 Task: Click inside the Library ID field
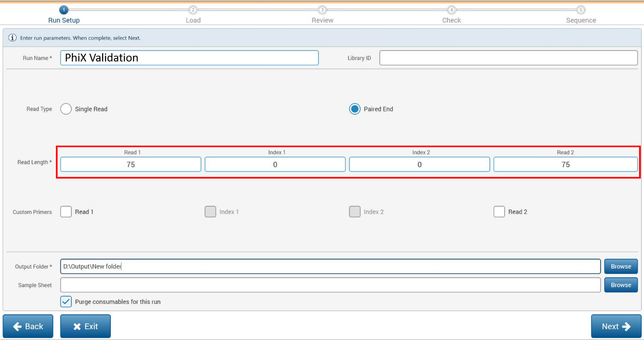(508, 58)
